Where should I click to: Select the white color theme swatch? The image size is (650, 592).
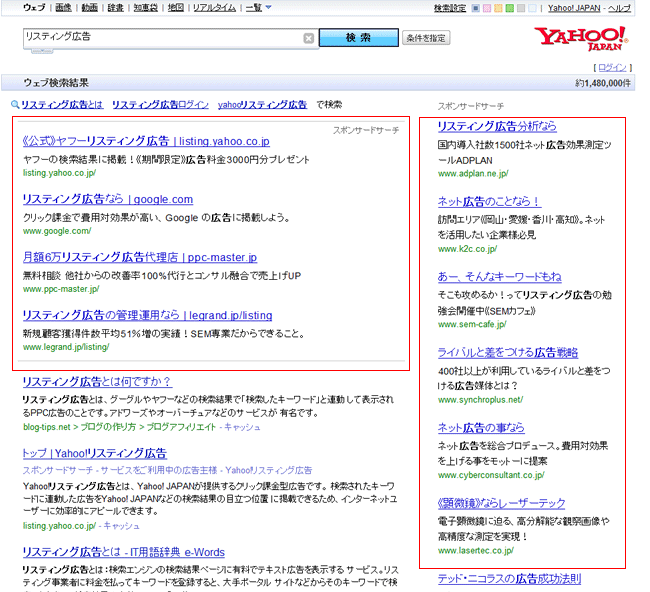pos(532,8)
